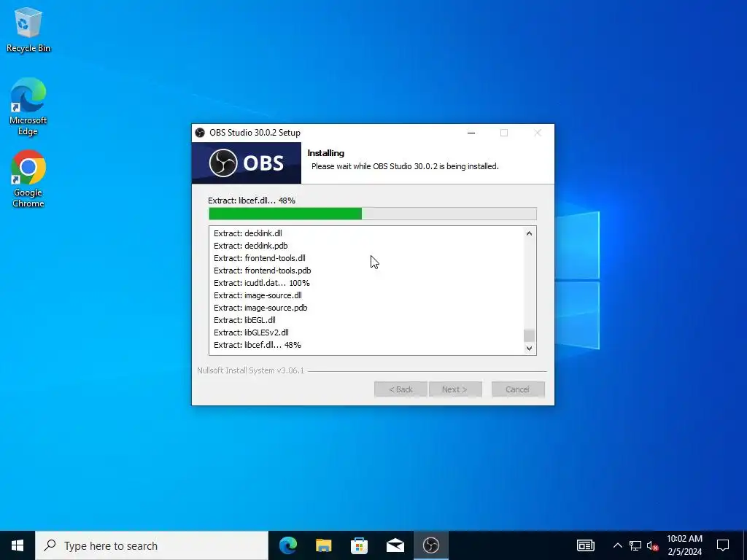747x560 pixels.
Task: Launch Microsoft Edge from the taskbar
Action: (287, 545)
